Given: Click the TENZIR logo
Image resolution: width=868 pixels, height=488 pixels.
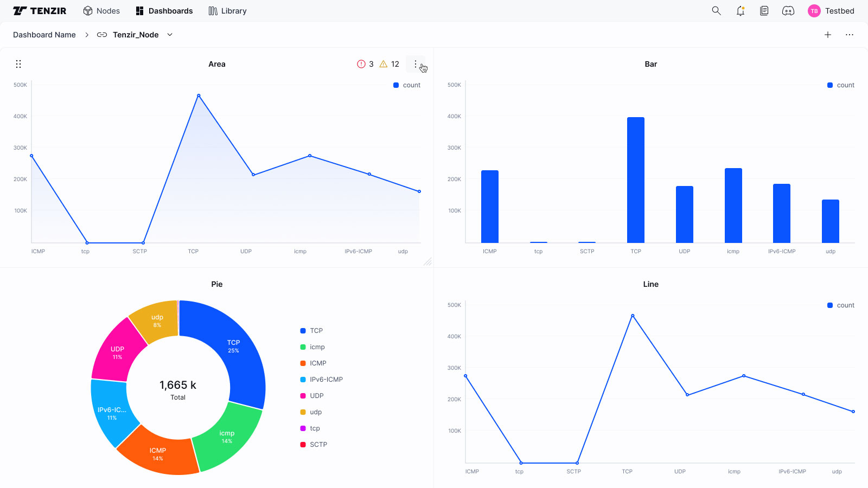Looking at the screenshot, I should point(40,11).
